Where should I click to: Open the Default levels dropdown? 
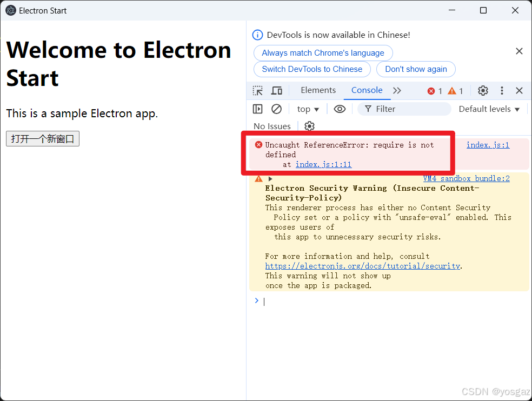(x=488, y=109)
